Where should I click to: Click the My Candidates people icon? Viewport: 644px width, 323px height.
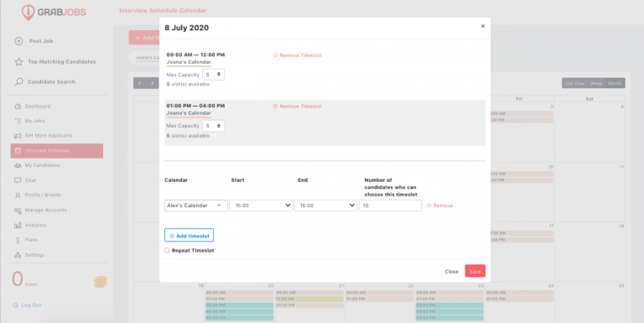pos(18,165)
